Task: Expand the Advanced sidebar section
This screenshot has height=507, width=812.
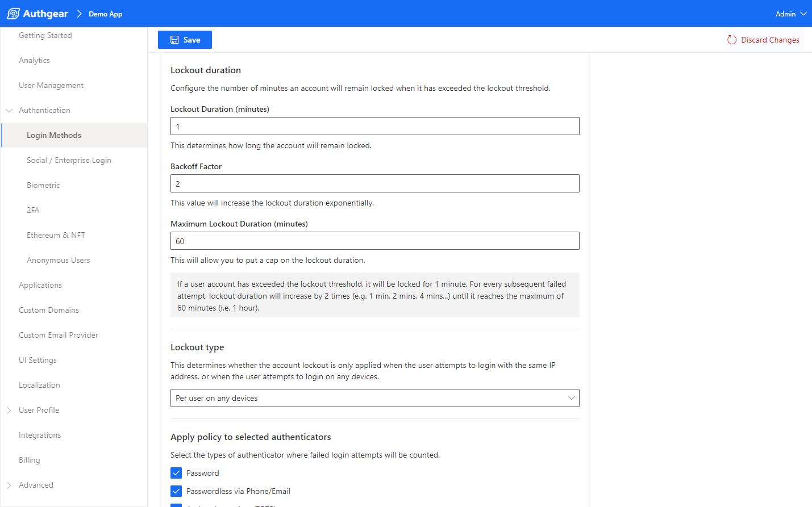Action: pos(9,485)
